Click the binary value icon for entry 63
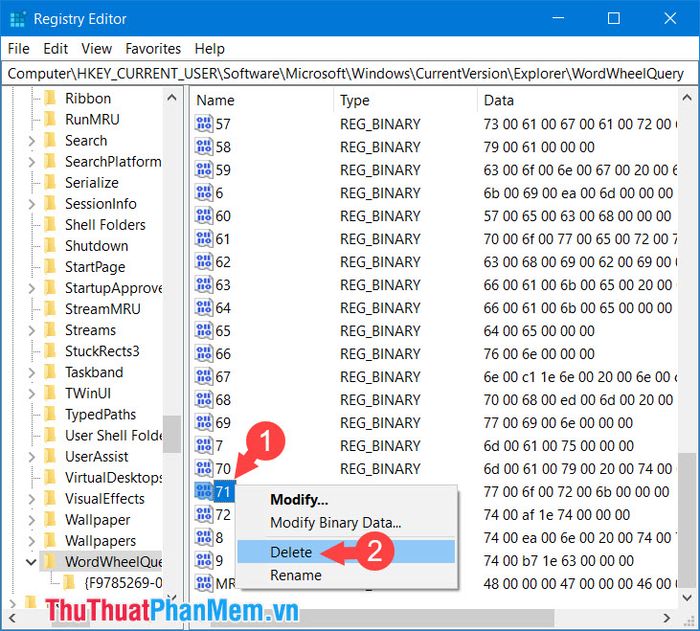Image resolution: width=700 pixels, height=631 pixels. pos(204,284)
